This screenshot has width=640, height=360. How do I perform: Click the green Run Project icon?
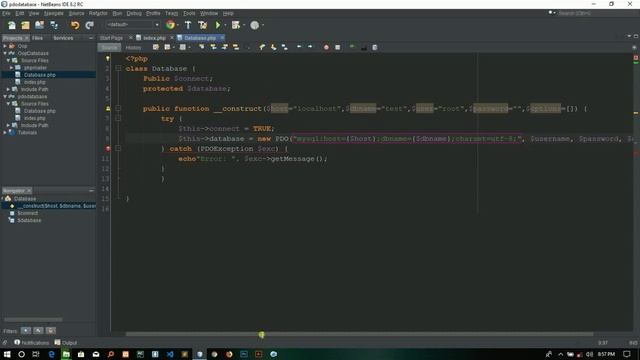tap(218, 25)
